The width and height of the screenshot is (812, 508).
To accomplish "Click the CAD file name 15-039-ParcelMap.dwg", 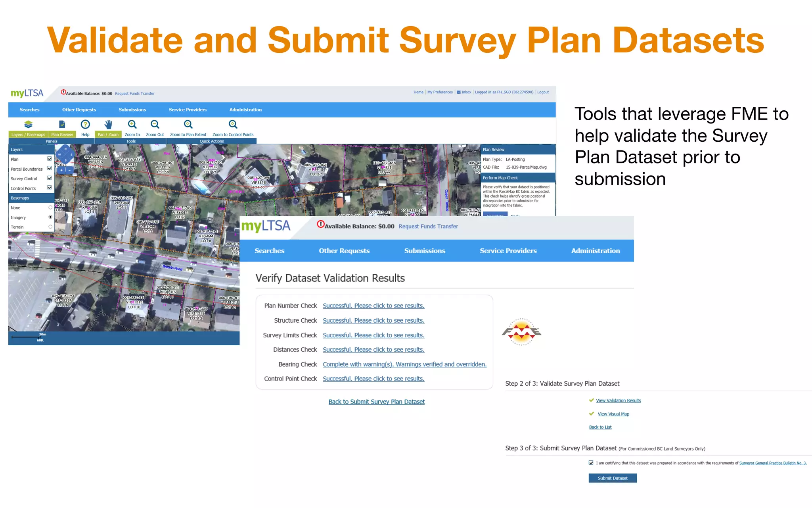I will click(x=526, y=167).
